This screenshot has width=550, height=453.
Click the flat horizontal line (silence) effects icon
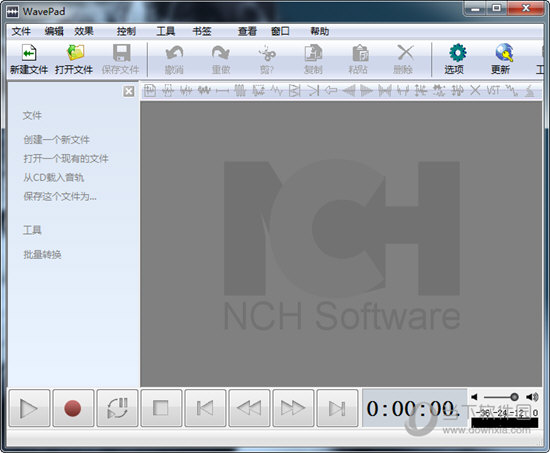(x=222, y=91)
